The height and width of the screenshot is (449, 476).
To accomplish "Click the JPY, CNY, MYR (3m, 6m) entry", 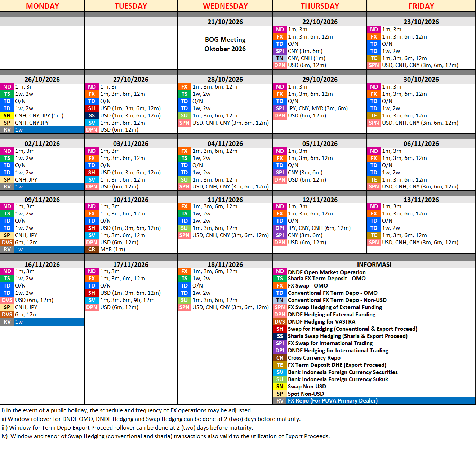I will 318,108.
